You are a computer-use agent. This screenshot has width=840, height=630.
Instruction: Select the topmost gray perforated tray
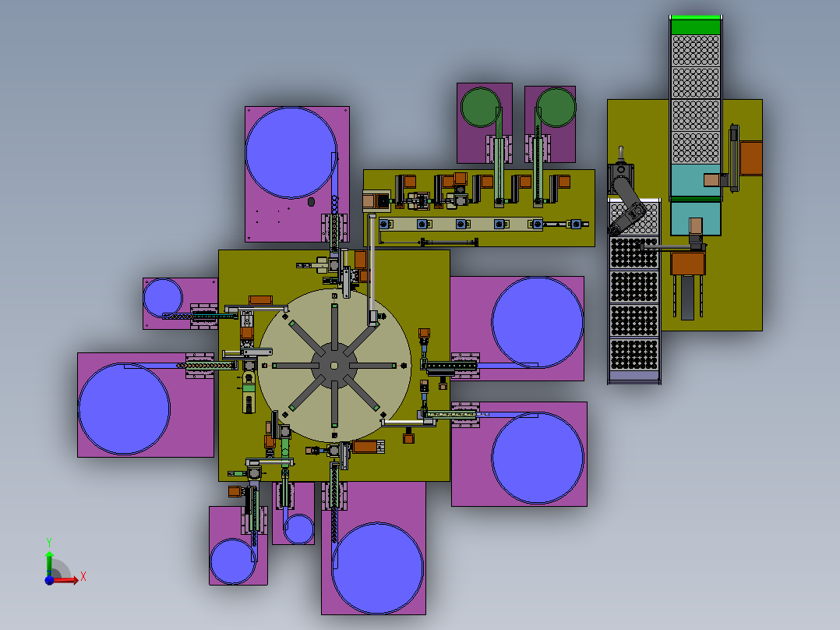click(x=696, y=51)
